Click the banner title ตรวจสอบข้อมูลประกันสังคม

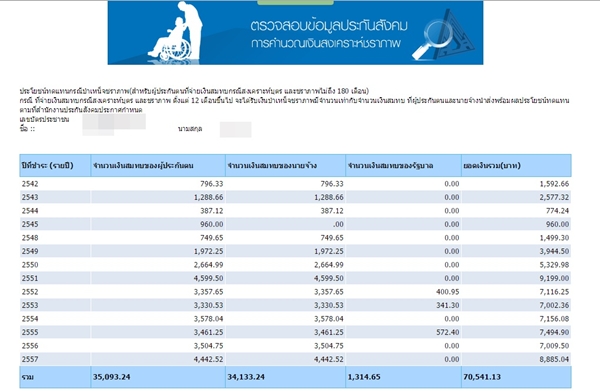coord(329,26)
